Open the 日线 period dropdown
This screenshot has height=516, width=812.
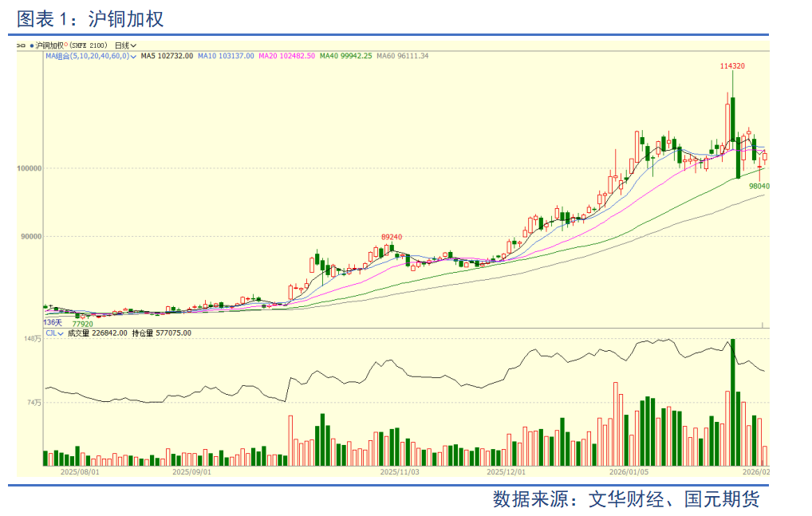125,46
